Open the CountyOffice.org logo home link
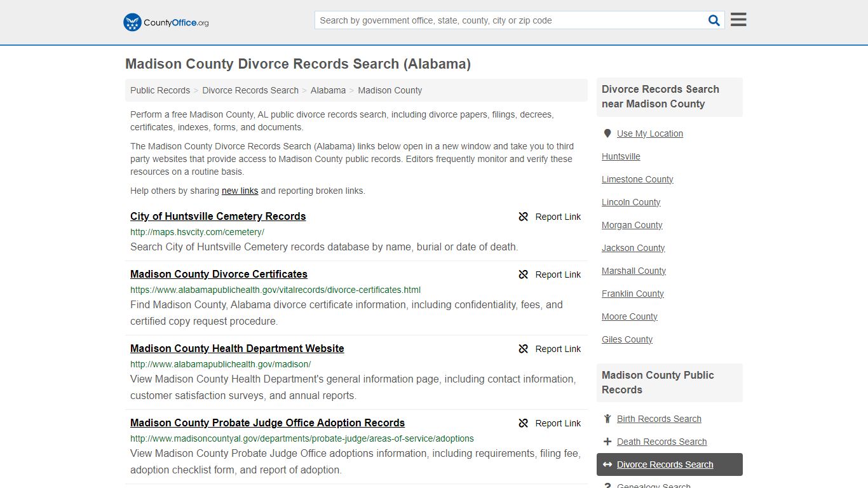Viewport: 868px width, 488px height. coord(166,22)
